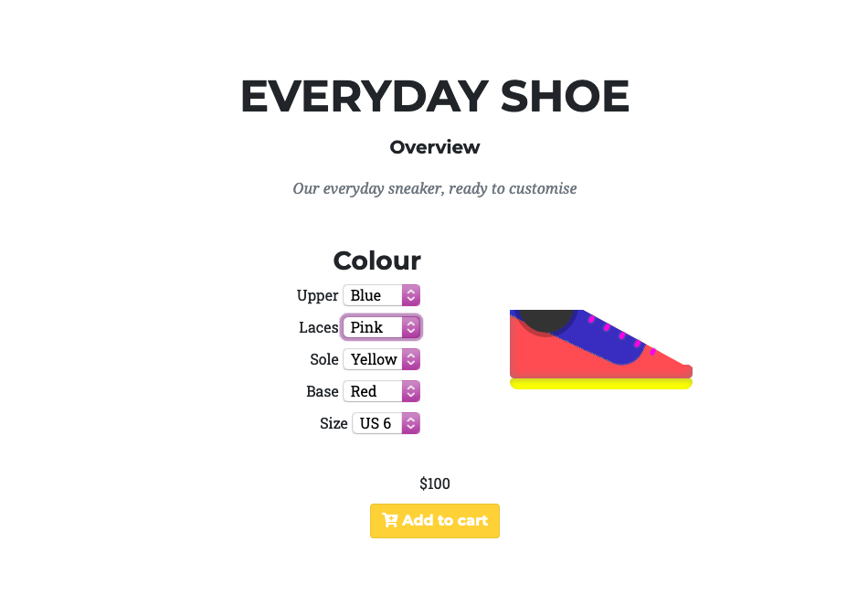
Task: Click the Laces label text
Action: tap(318, 327)
